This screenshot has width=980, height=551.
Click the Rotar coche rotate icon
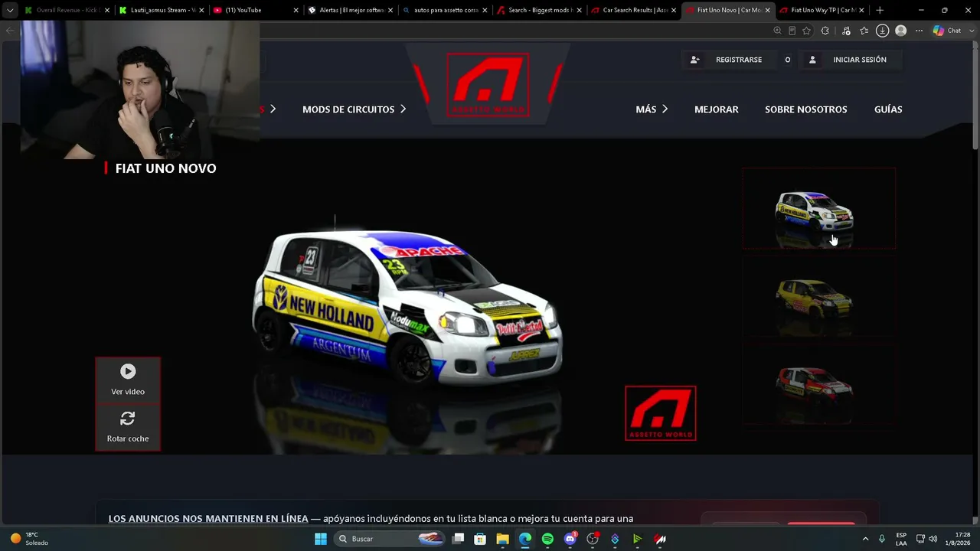pyautogui.click(x=128, y=419)
